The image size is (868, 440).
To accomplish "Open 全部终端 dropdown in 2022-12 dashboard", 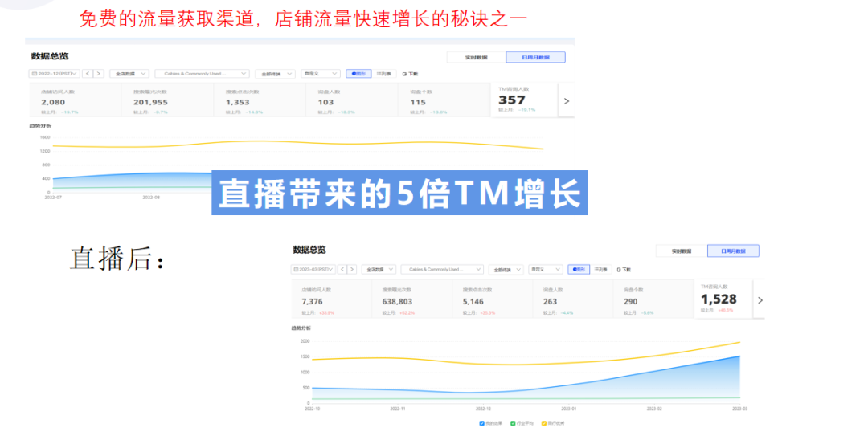I will click(x=275, y=74).
